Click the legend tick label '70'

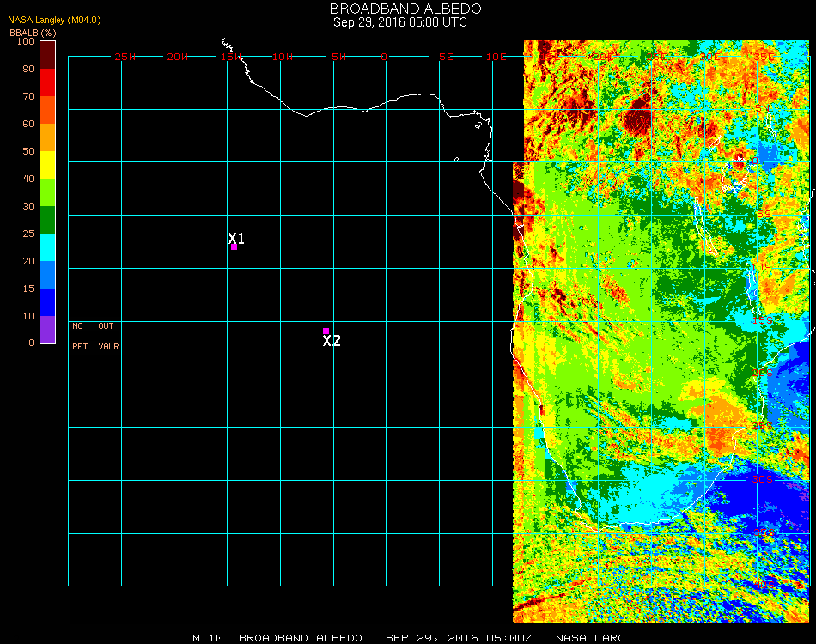[x=28, y=96]
